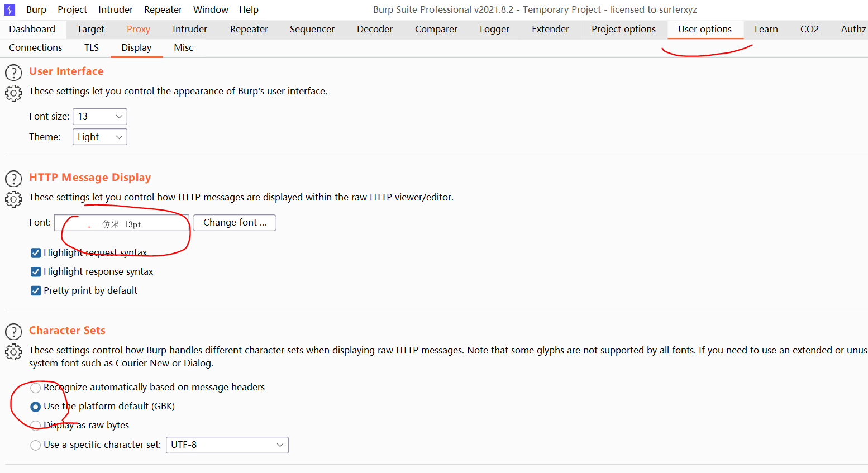This screenshot has height=473, width=868.
Task: Click the Burp Suite logo icon
Action: pyautogui.click(x=9, y=10)
